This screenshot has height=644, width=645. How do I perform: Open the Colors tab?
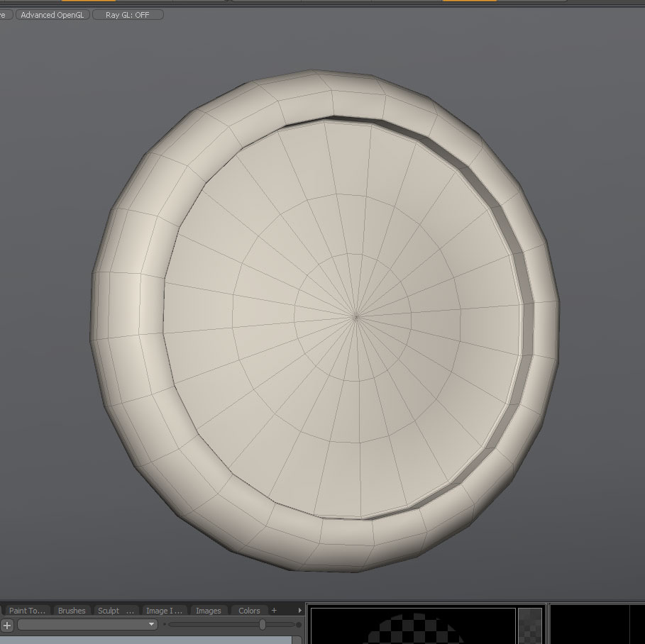click(249, 611)
